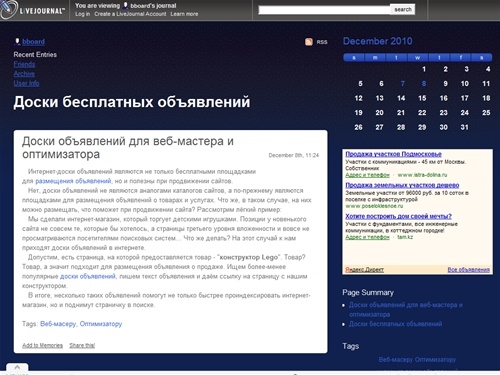
Task: Open ad Продажа участков Подмосковье
Action: (393, 154)
